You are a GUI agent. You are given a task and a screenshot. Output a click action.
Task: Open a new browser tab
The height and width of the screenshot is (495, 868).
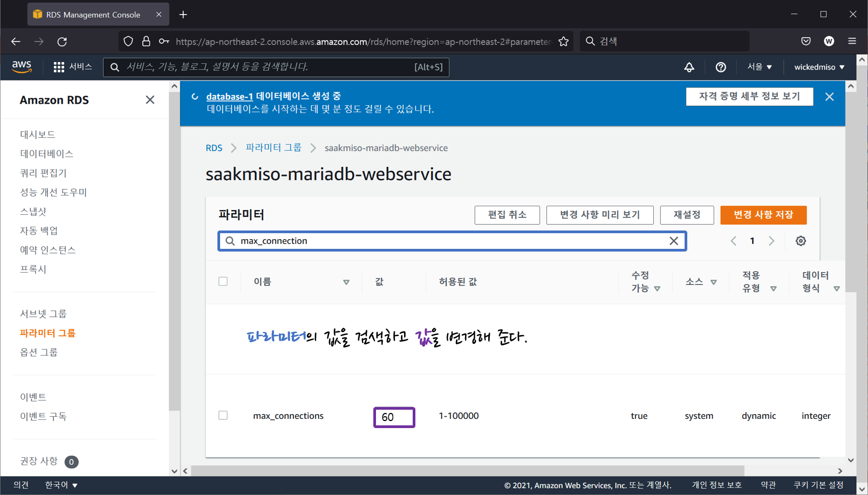(x=183, y=15)
